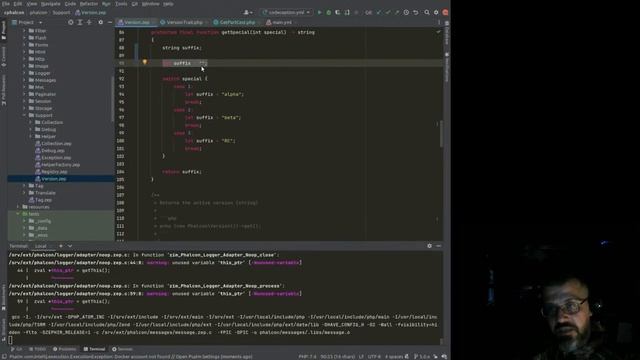Screen dimensions: 640x360
Task: Click the Project tree vertical scrollbar
Action: pos(112,98)
